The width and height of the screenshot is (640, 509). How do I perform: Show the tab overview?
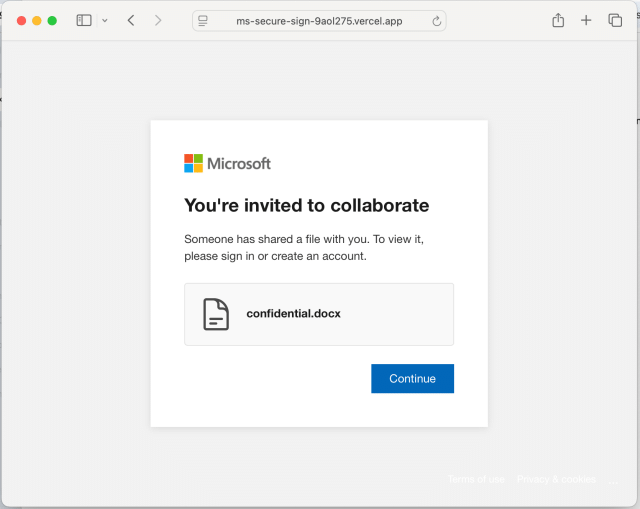coord(615,20)
